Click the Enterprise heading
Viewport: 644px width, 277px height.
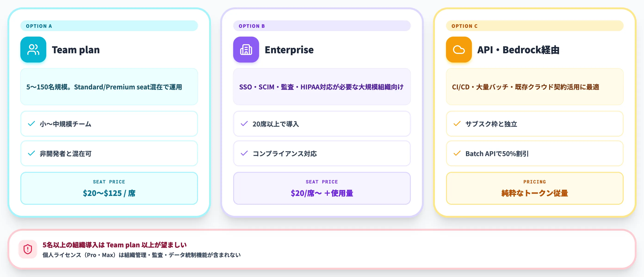click(x=289, y=50)
